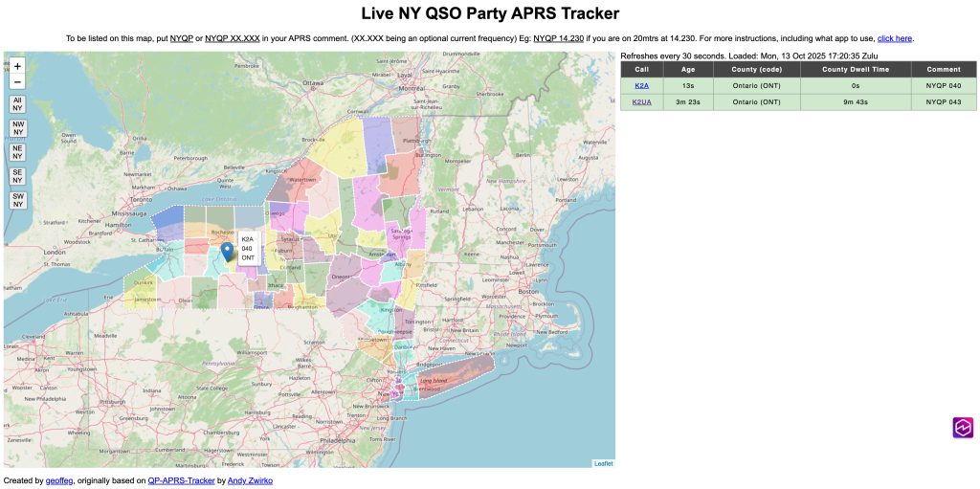Open the K2UA callsign link
980x489 pixels.
pos(641,101)
